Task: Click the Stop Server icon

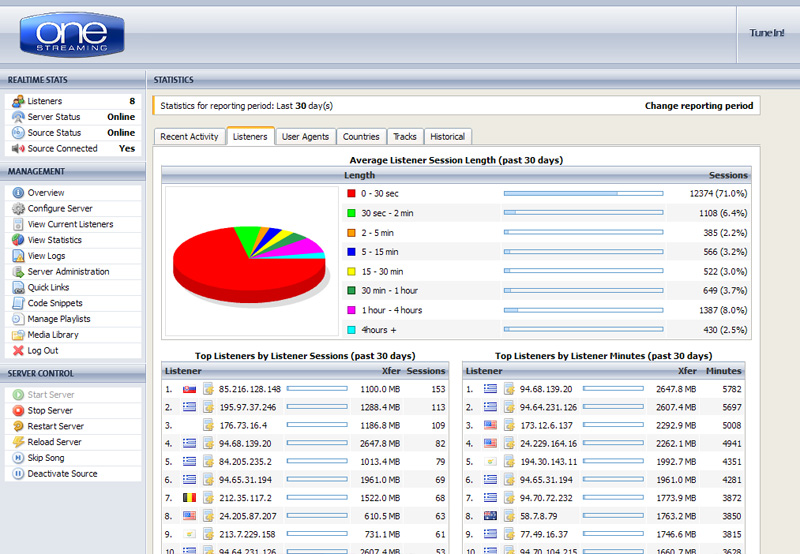Action: tap(18, 410)
